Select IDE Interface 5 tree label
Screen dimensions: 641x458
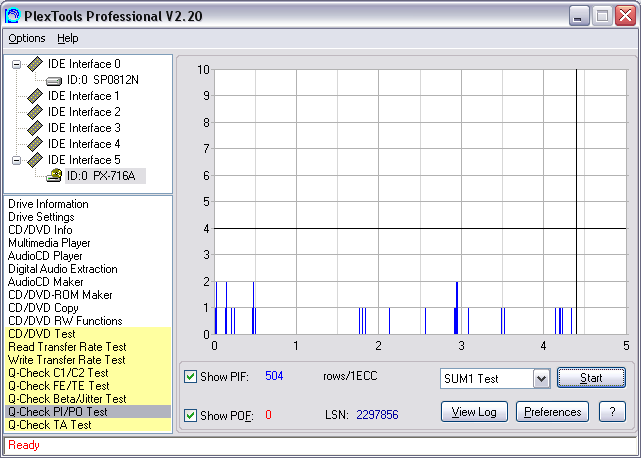click(84, 159)
